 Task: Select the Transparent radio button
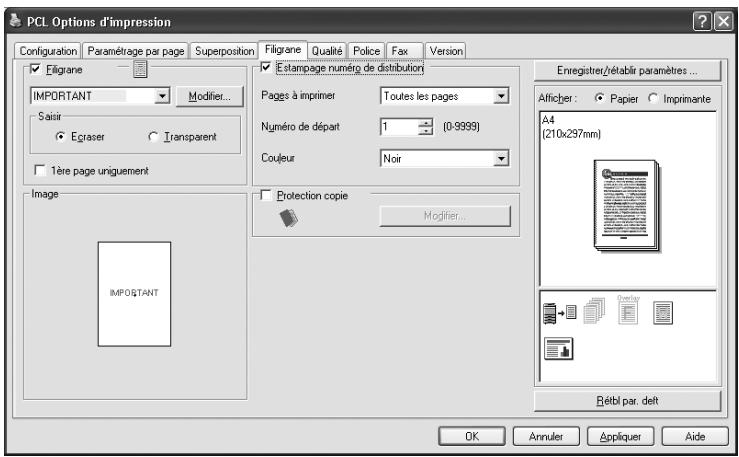tap(153, 137)
